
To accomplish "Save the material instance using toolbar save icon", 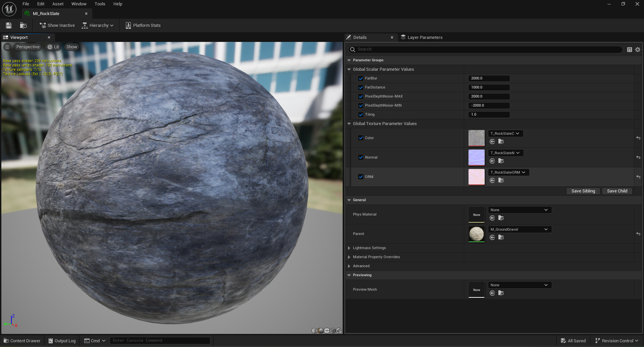I will click(8, 25).
